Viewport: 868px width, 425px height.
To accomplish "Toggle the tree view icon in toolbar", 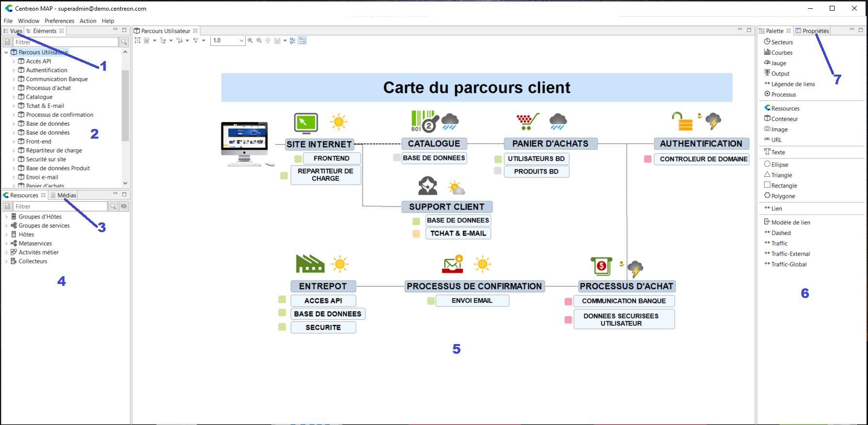I will click(x=293, y=41).
